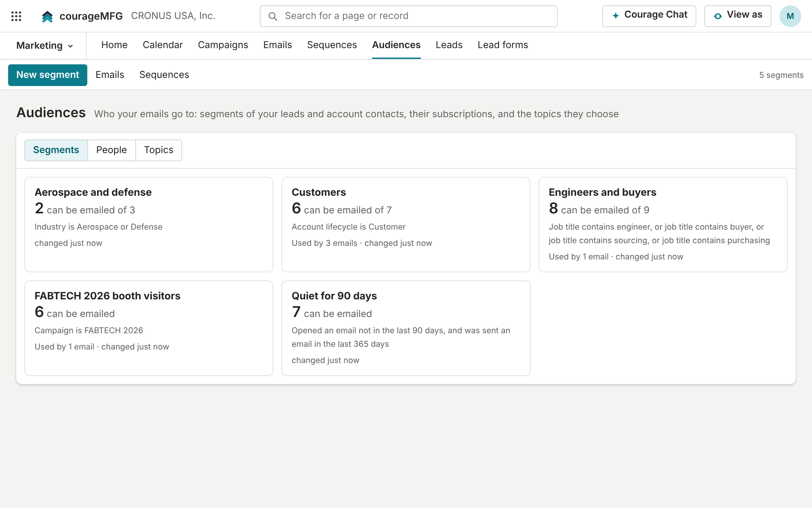812x508 pixels.
Task: Open the Calendar page
Action: (163, 45)
